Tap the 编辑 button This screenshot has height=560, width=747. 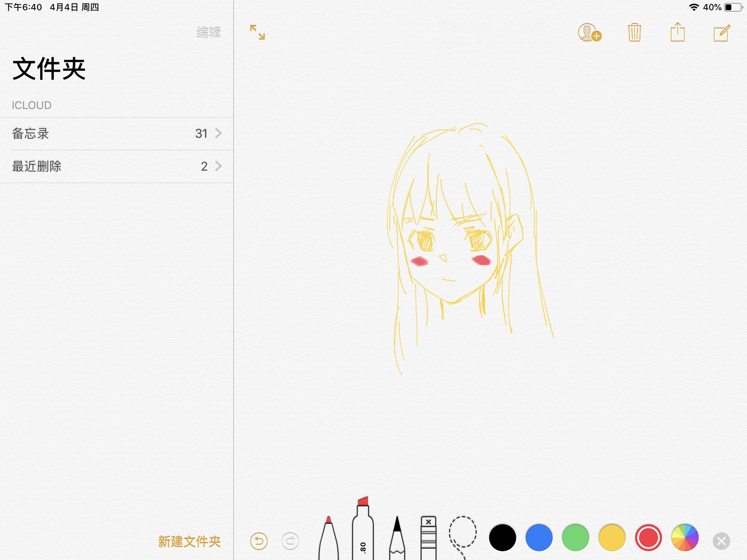tap(208, 33)
